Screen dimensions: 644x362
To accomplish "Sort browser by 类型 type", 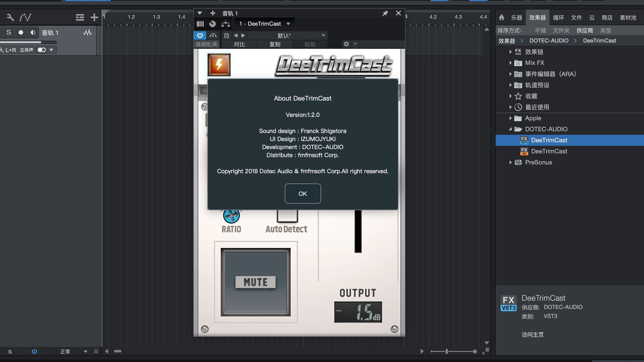I will pos(605,31).
